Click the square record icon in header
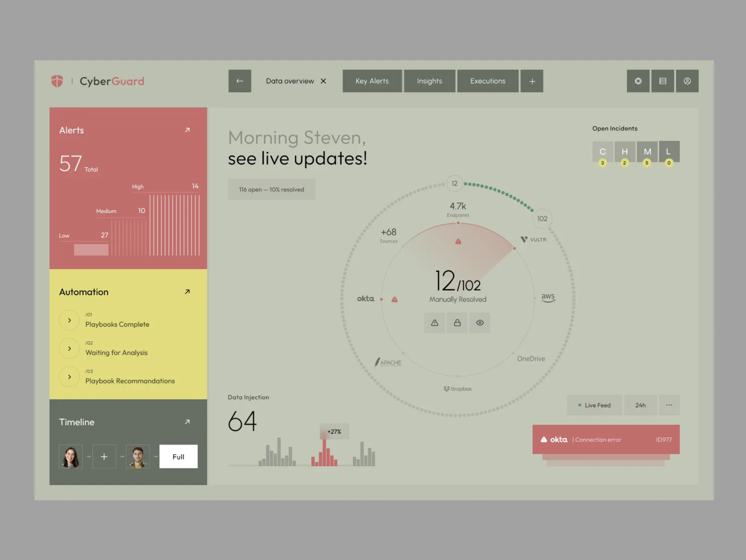Viewport: 746px width, 560px height. [638, 81]
